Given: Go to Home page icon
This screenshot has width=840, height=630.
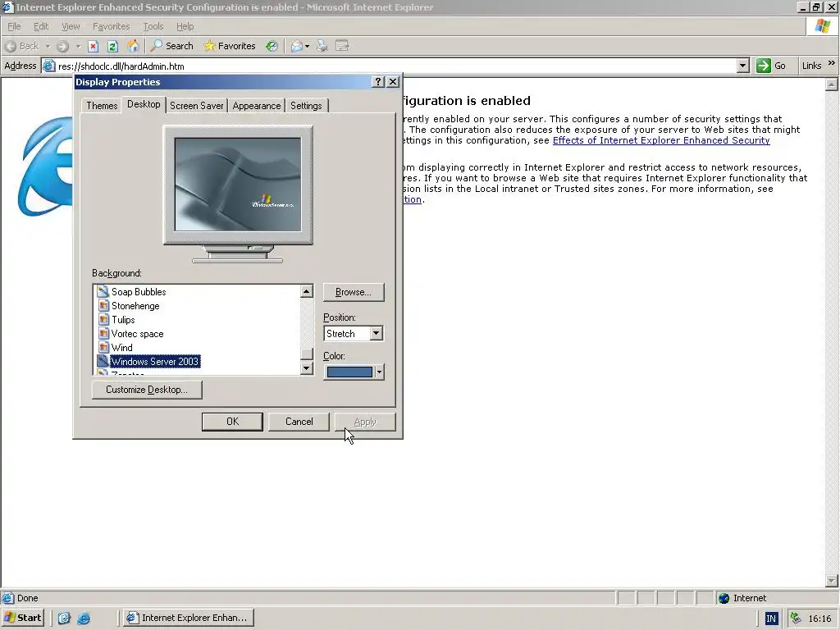Looking at the screenshot, I should click(133, 46).
